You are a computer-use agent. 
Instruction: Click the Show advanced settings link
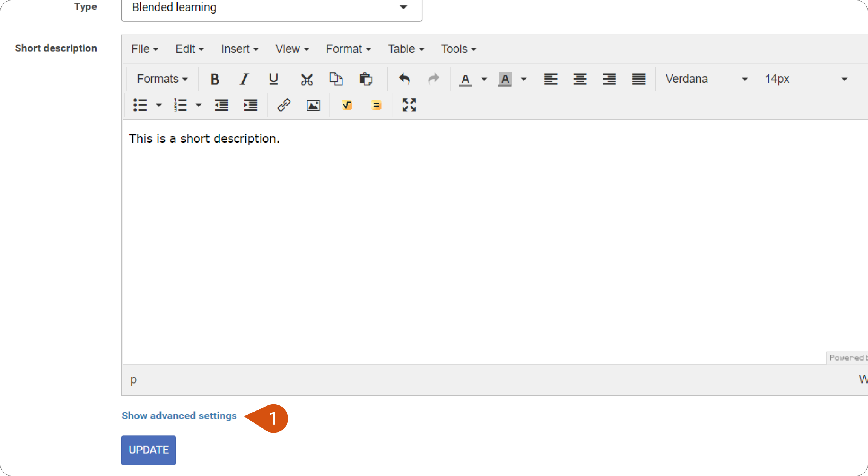click(179, 416)
